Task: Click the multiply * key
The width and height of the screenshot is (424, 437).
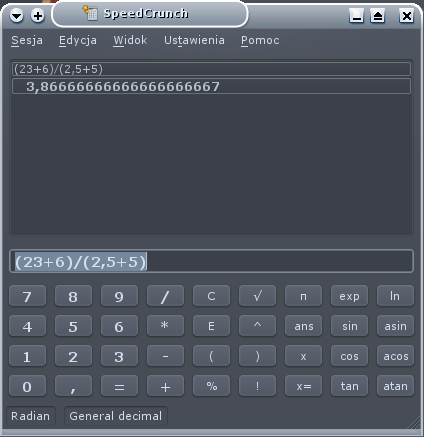Action: (165, 326)
